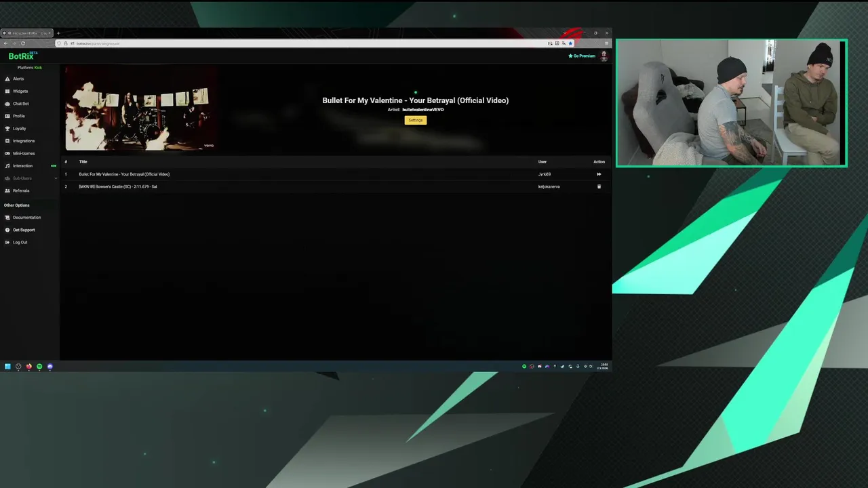Click the Profile card icon
The image size is (868, 488).
tap(7, 116)
